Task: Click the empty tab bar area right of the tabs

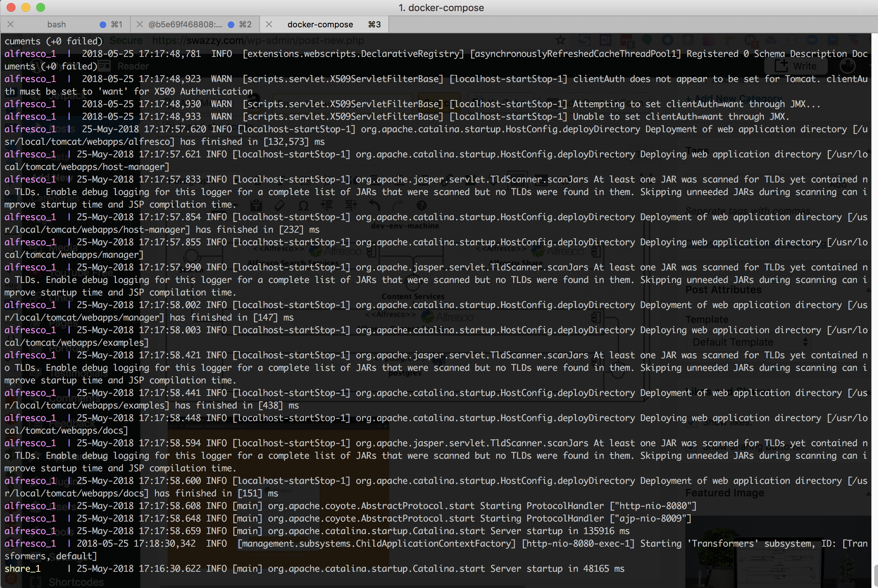Action: tap(630, 24)
